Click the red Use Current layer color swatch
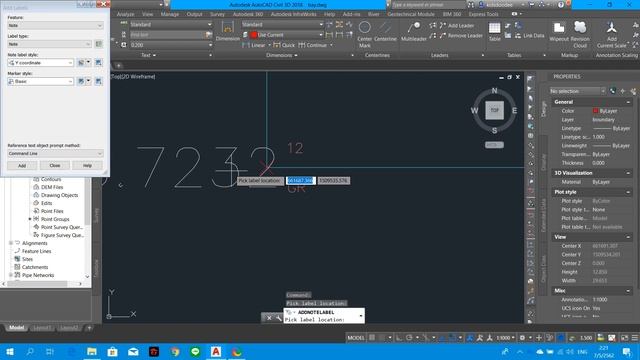This screenshot has height=360, width=640. click(x=254, y=35)
